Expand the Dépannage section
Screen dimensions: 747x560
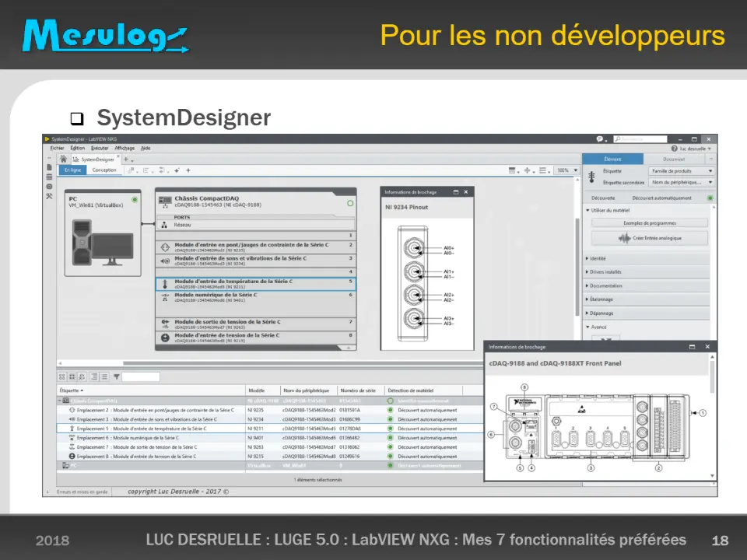(647, 313)
